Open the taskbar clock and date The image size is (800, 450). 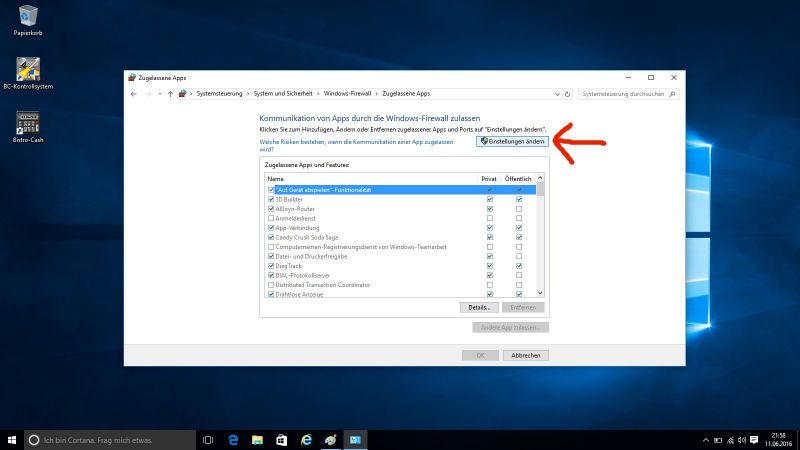pyautogui.click(x=779, y=440)
